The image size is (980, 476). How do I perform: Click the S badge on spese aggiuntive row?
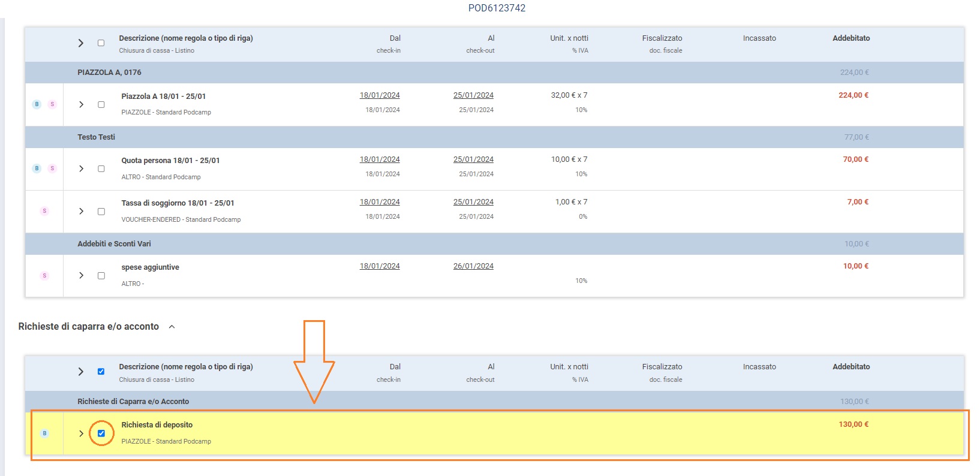(44, 276)
